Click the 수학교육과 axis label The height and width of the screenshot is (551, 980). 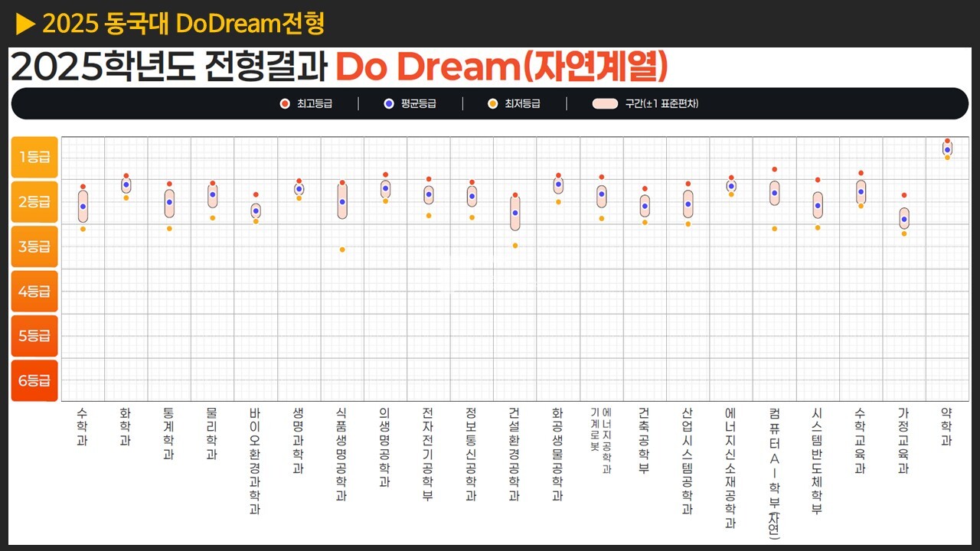[x=861, y=440]
